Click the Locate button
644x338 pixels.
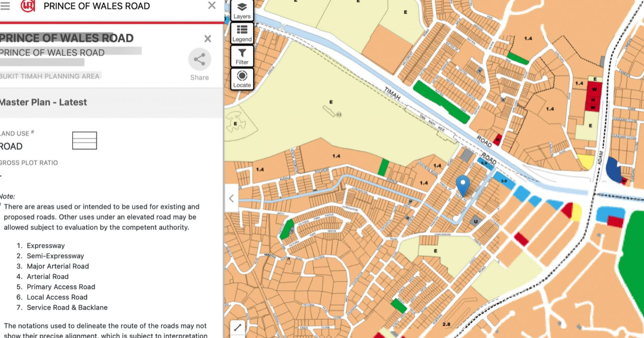click(x=242, y=79)
